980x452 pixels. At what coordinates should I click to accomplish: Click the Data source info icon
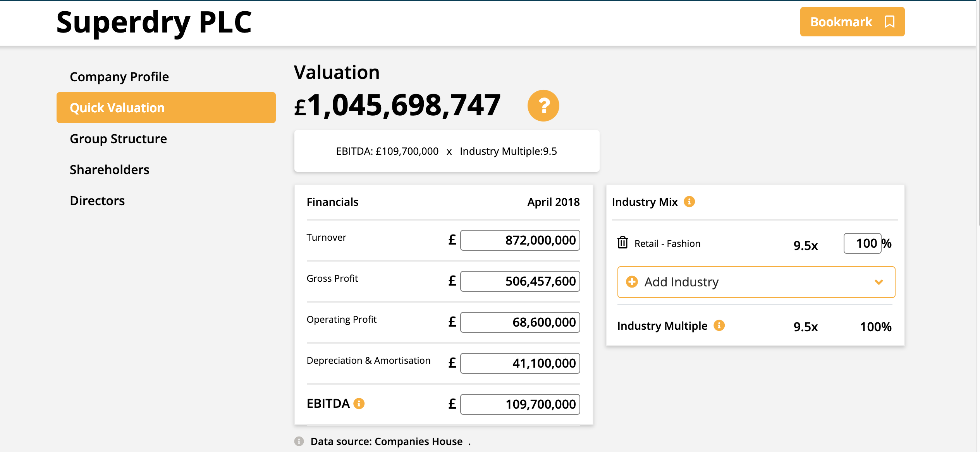(299, 441)
